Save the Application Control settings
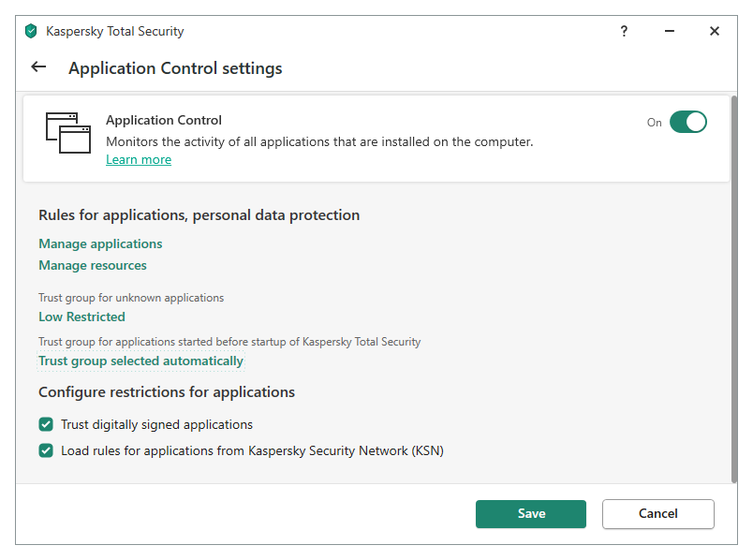 point(531,513)
